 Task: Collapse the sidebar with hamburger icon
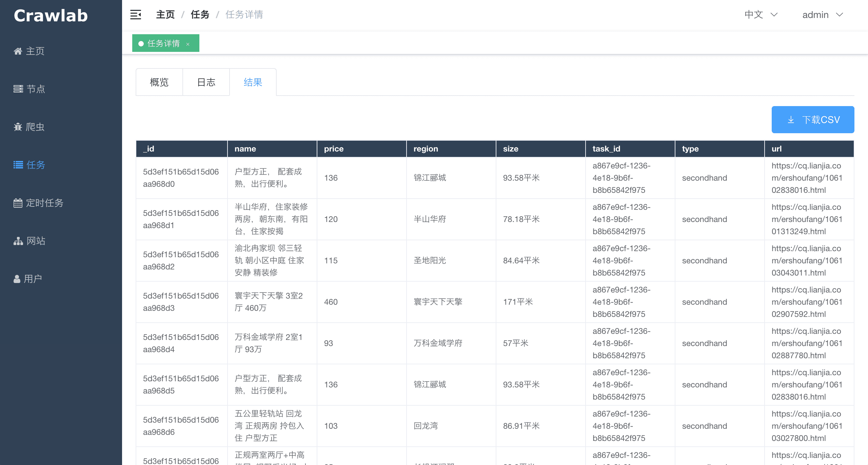(x=135, y=15)
